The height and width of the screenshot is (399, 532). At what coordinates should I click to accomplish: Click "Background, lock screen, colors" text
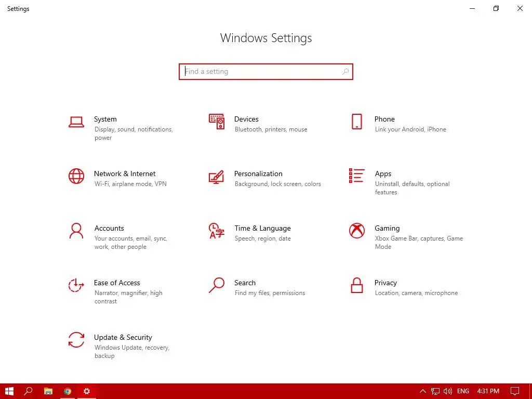[277, 184]
